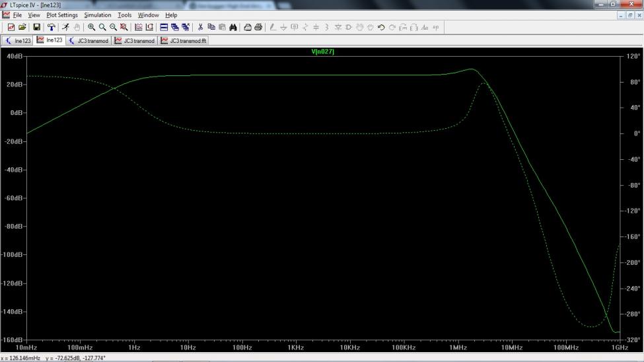Screen dimensions: 644x362
Task: Click the Zoom In magnifier icon
Action: 91,27
